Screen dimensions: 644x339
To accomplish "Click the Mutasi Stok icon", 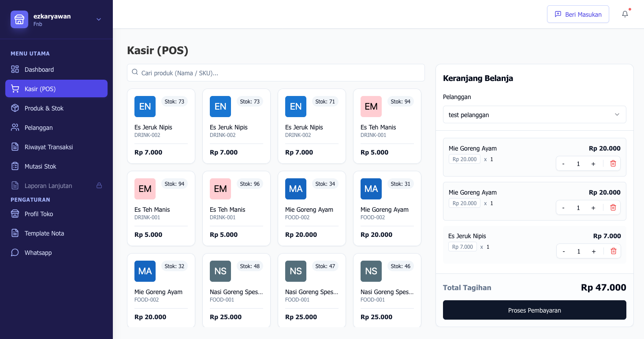I will coord(15,166).
